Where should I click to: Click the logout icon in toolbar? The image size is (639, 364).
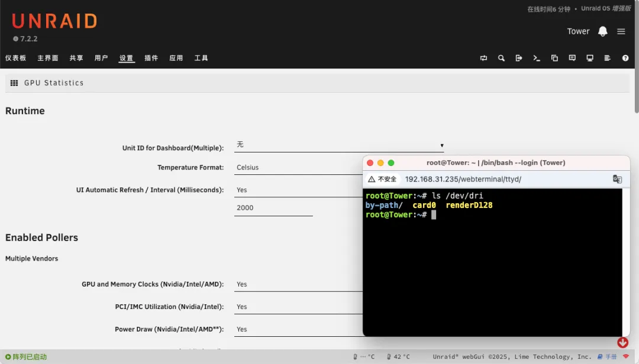click(x=519, y=58)
